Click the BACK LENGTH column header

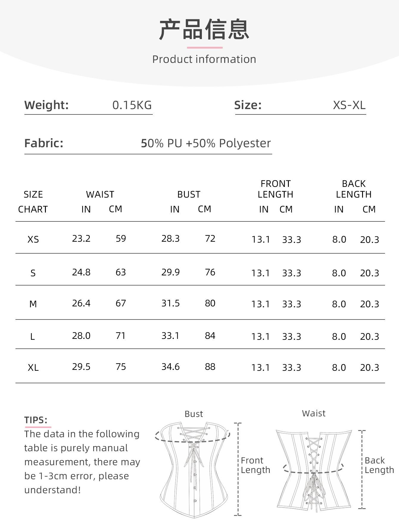click(354, 189)
